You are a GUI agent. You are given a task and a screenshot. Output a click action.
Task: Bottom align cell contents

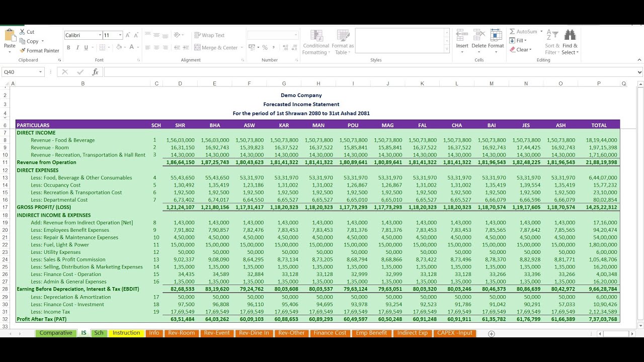[x=166, y=35]
